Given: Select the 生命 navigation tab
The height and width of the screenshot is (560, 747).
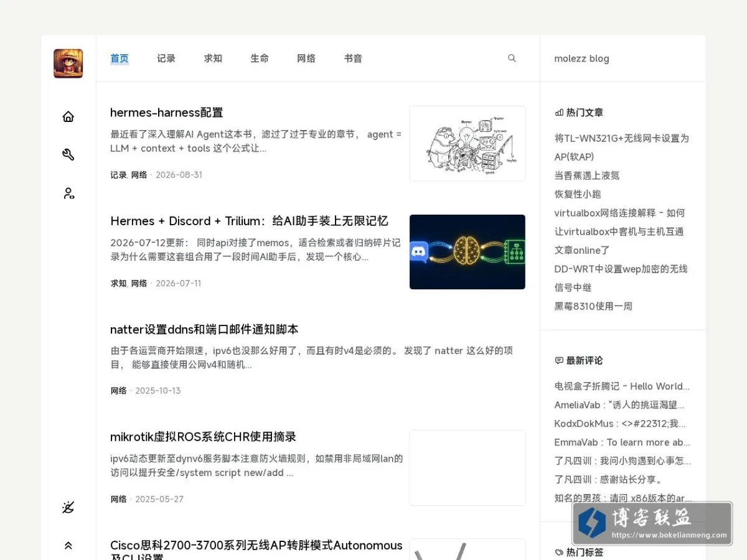Looking at the screenshot, I should 260,58.
